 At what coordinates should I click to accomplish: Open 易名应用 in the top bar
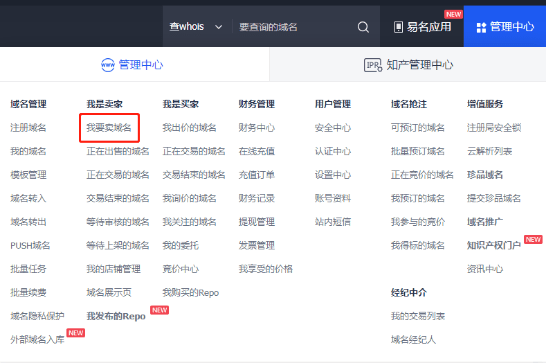point(422,27)
